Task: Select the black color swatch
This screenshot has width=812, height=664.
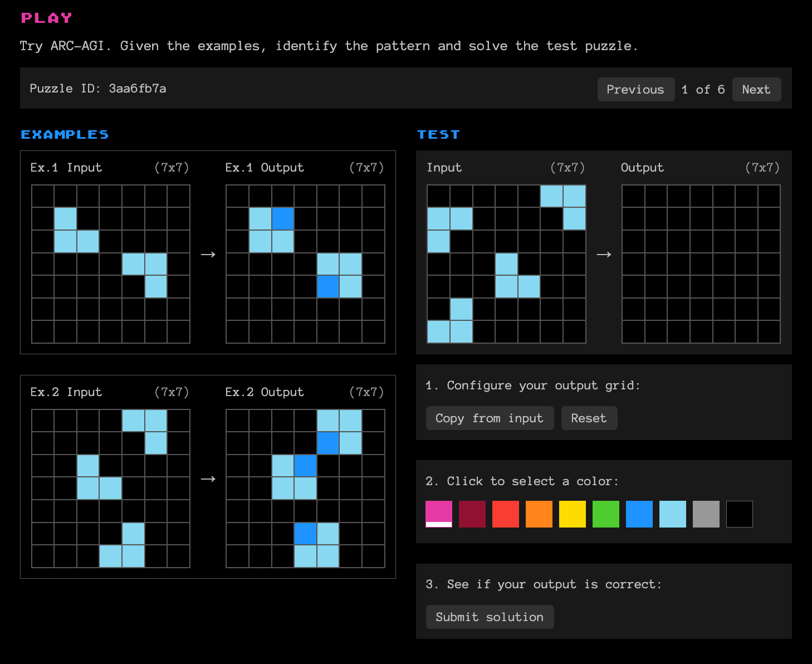Action: pos(740,514)
